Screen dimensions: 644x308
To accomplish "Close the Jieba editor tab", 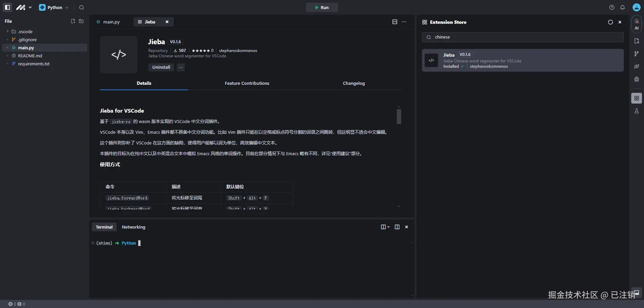I will point(167,22).
